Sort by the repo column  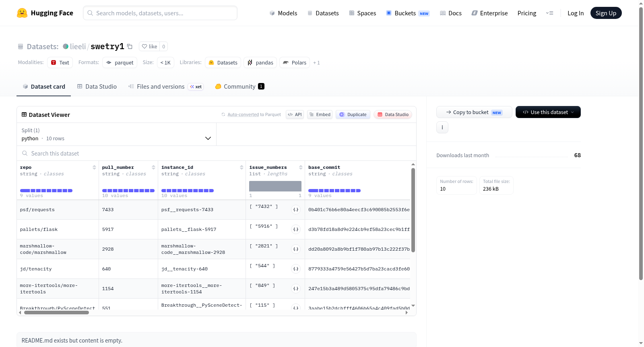tap(94, 167)
